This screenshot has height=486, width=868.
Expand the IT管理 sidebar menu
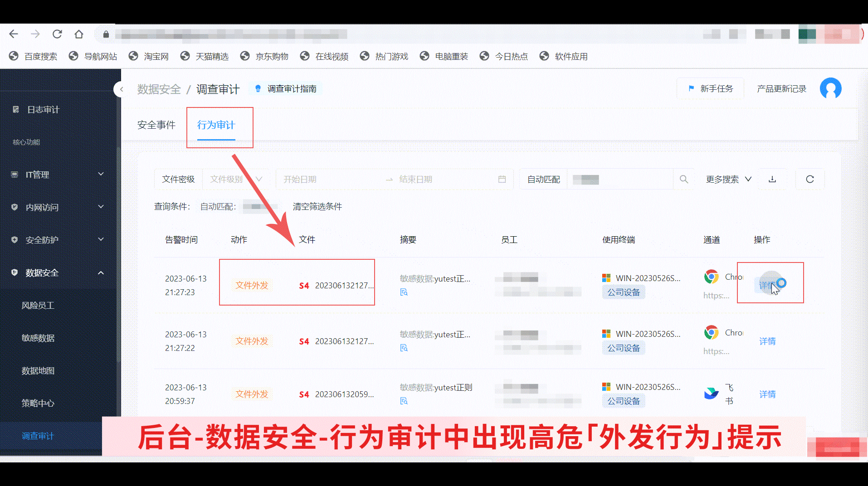[58, 175]
